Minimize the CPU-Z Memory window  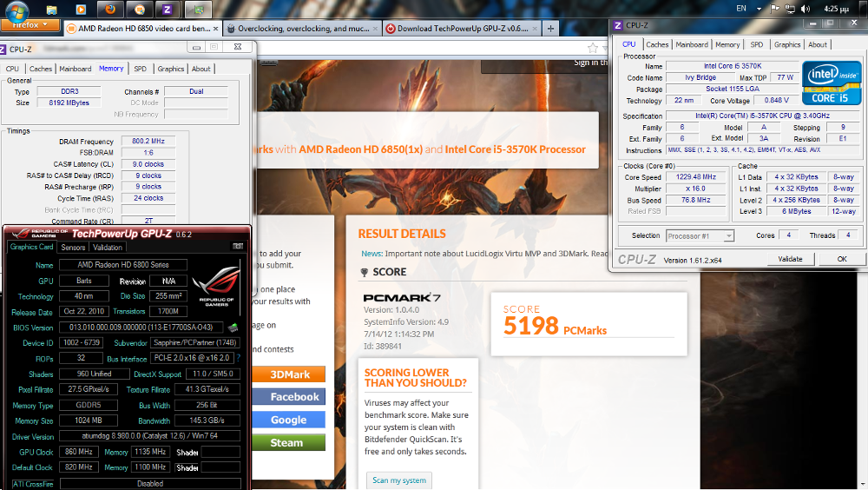click(x=196, y=49)
